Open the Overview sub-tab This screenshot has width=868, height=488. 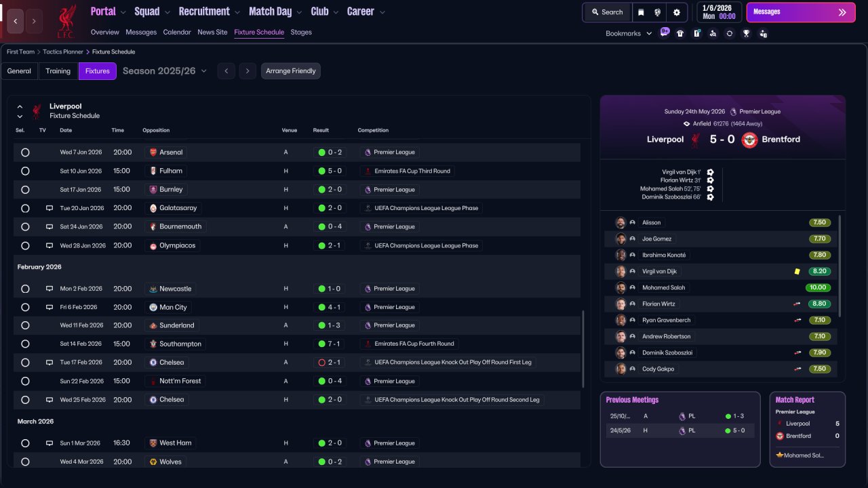tap(105, 33)
